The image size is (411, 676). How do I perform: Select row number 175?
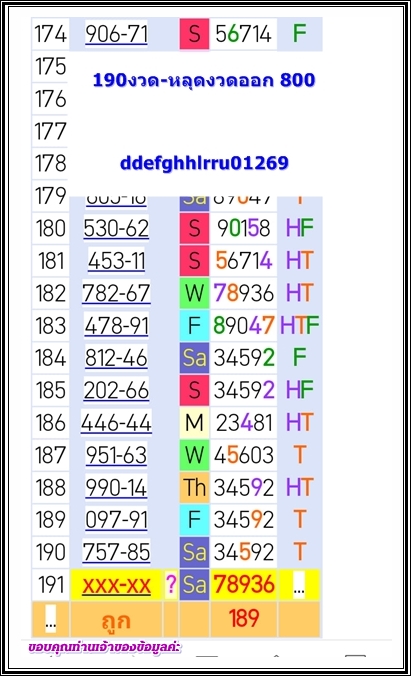pos(50,66)
